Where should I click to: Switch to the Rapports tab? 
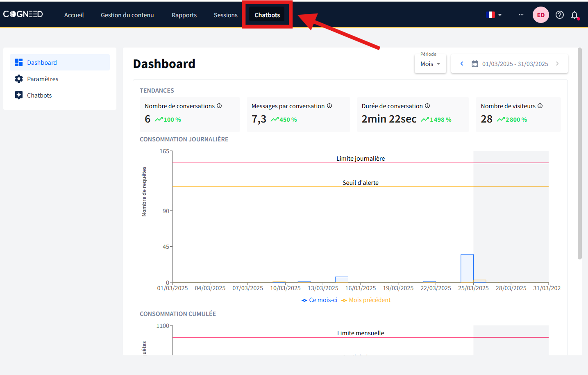coord(184,15)
